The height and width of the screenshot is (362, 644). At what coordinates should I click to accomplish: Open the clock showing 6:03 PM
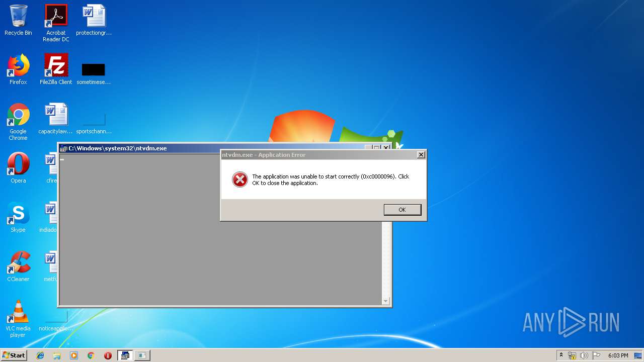click(x=618, y=355)
